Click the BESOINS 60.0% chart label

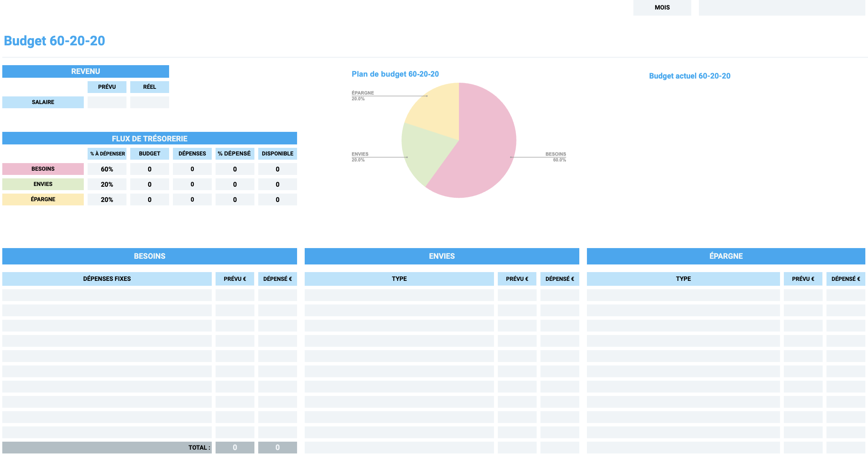(556, 157)
